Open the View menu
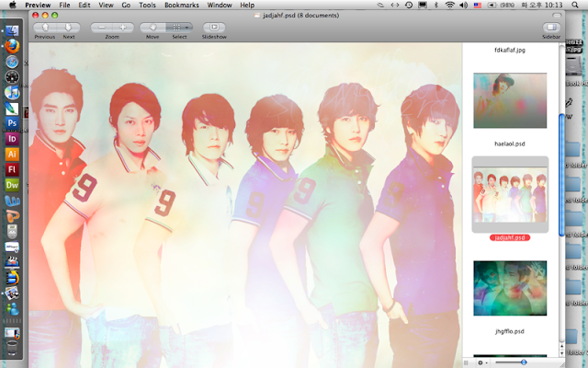 (x=106, y=5)
